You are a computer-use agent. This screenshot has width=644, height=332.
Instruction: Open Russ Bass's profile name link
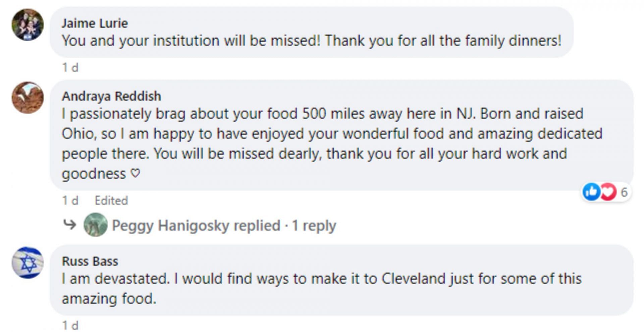point(90,261)
